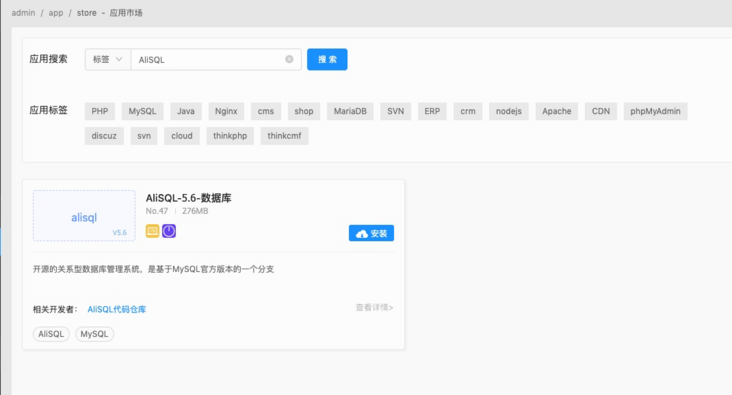Install AliSQL with the cloud button
The image size is (732, 395).
(371, 233)
